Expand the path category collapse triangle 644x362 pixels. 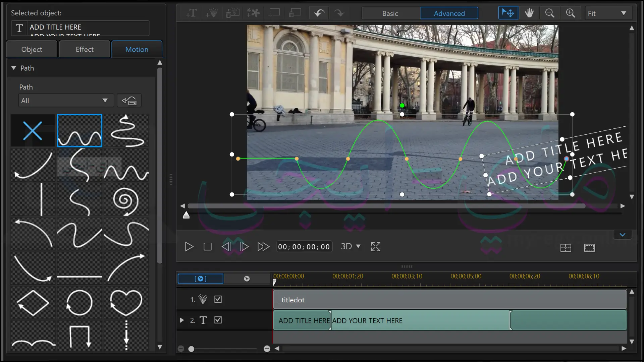click(13, 68)
